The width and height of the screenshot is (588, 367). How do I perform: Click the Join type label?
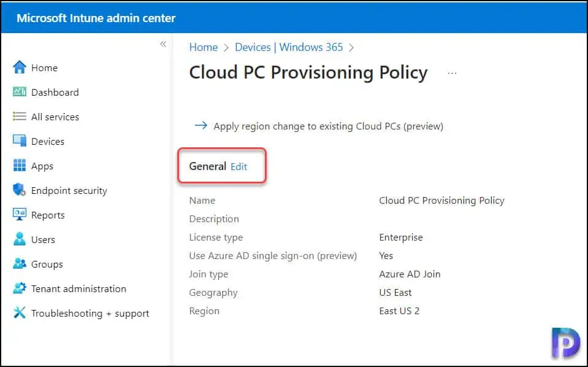click(209, 274)
